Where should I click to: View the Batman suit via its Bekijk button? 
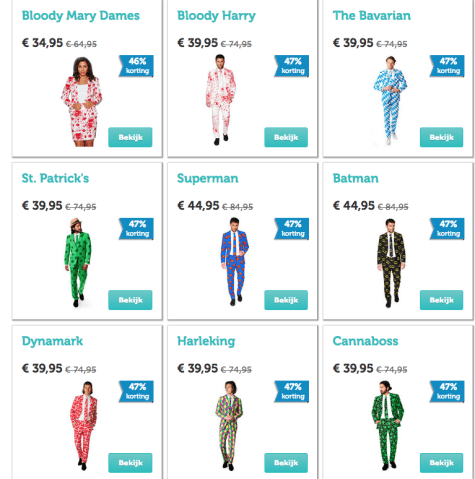441,300
